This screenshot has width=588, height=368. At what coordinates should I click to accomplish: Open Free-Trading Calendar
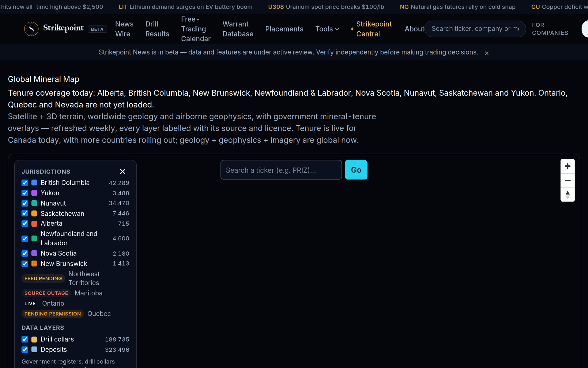click(196, 29)
